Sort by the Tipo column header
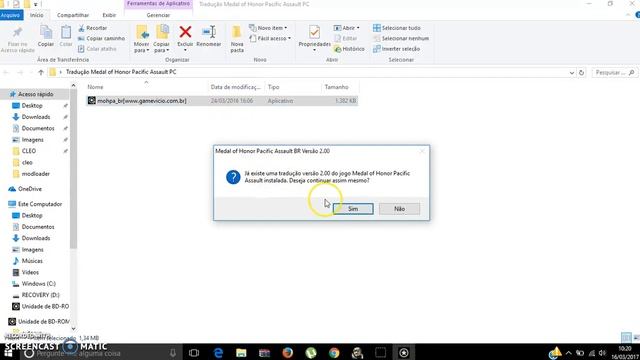 [292, 87]
